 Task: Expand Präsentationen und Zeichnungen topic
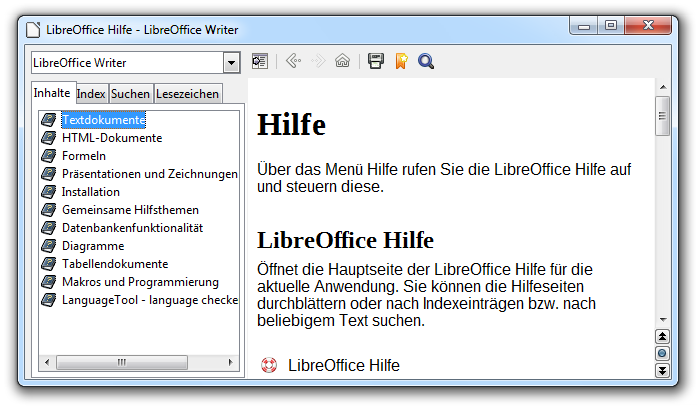(x=149, y=174)
